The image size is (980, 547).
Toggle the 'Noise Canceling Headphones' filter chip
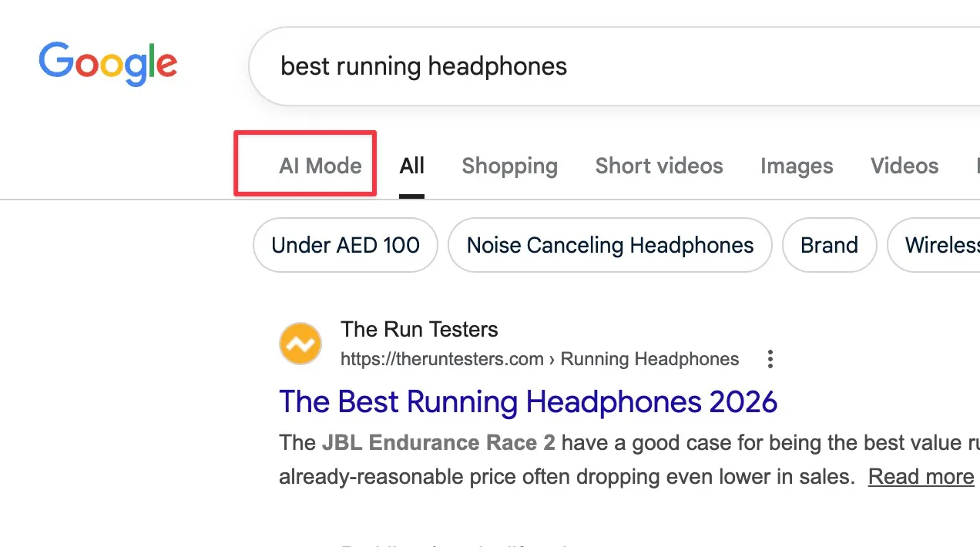point(610,245)
